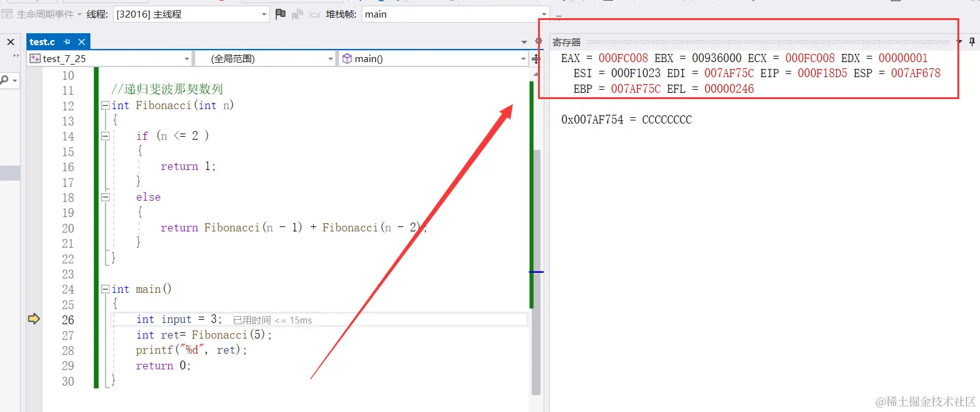Click the recursive return Fibonacci(n - 1) line
This screenshot has height=412, width=980.
(294, 228)
